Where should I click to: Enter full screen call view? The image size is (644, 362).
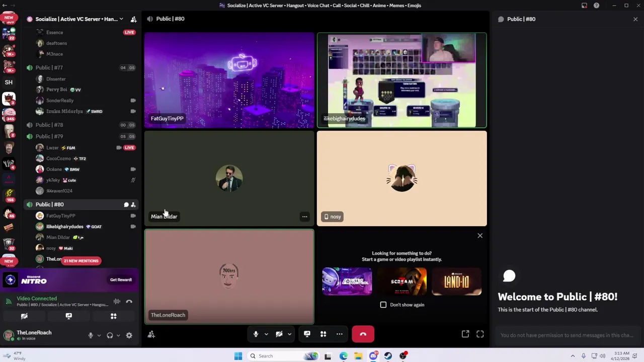coord(480,334)
